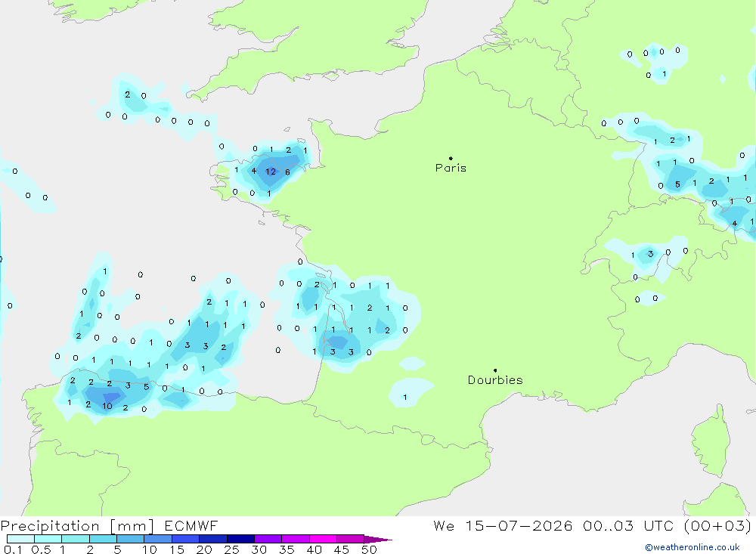Click the legend number 50
The image size is (756, 554).
369,549
